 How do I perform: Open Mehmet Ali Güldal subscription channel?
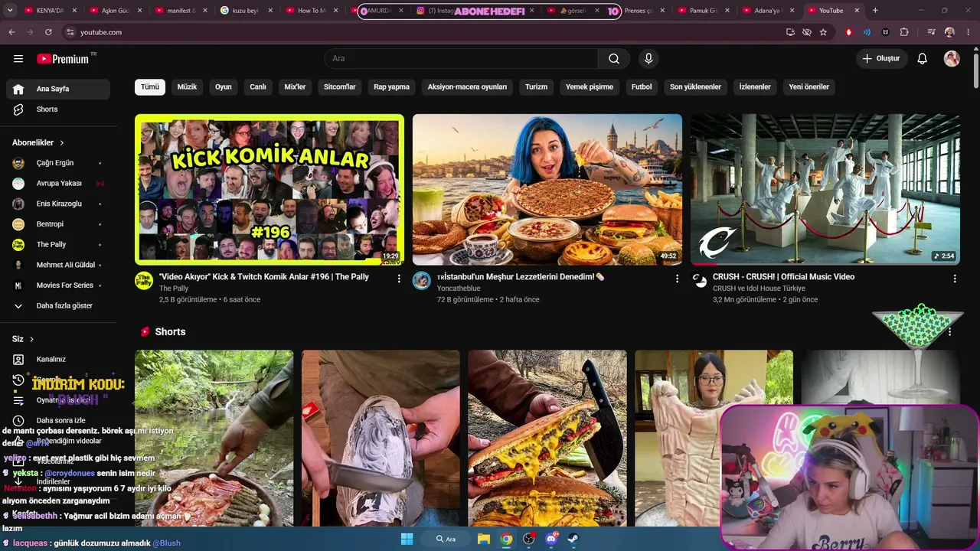[58, 265]
